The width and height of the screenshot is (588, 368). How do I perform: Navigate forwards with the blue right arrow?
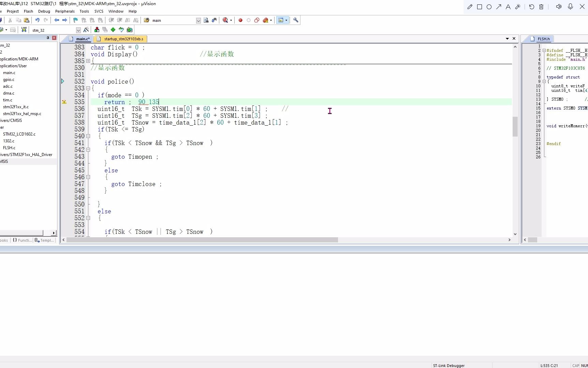pos(64,20)
